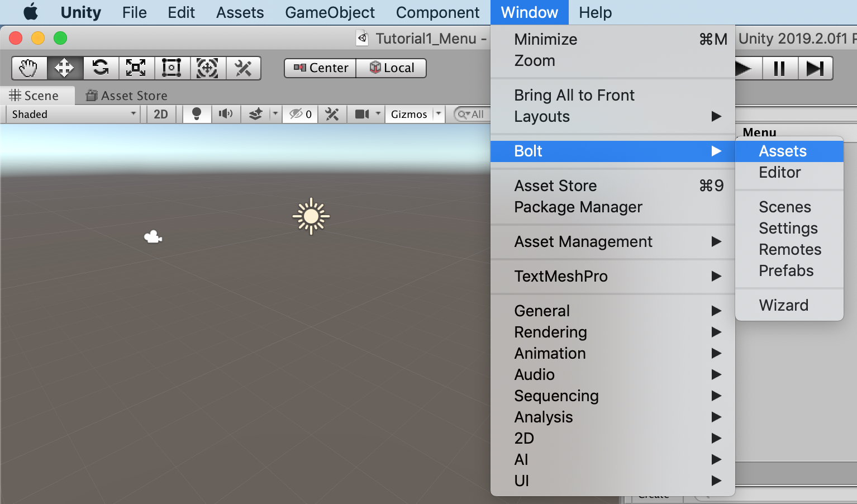857x504 pixels.
Task: Open Package Manager window
Action: (613, 207)
